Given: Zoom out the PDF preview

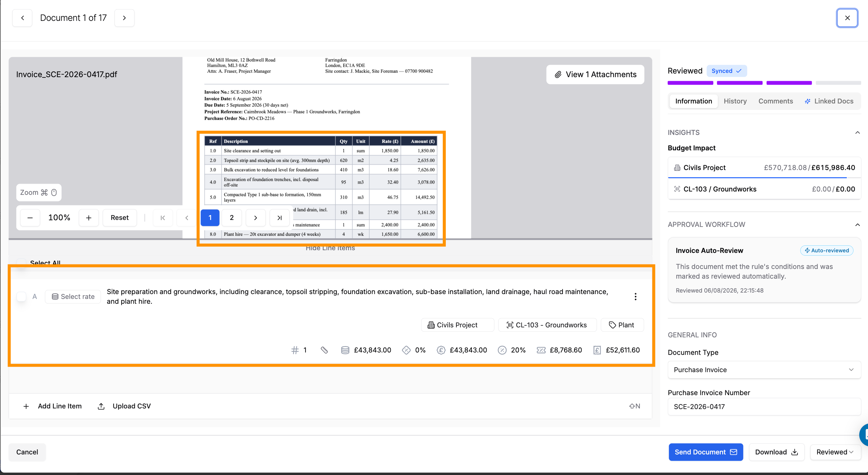Looking at the screenshot, I should [30, 218].
